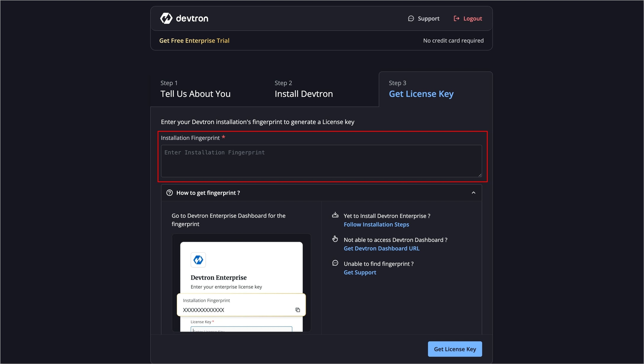The image size is (644, 364).
Task: Click the Get Support link
Action: click(x=360, y=272)
